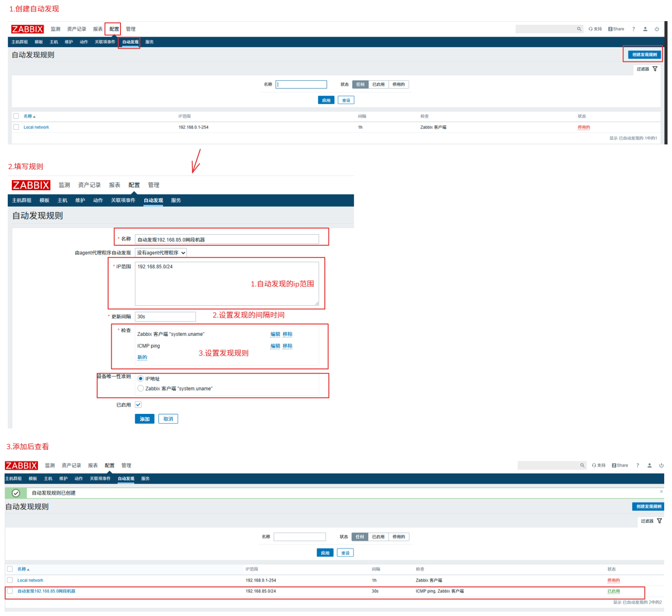Viewport: 672px width, 616px height.
Task: Select 停用的 status filter in step 3 screenshot
Action: [x=399, y=537]
